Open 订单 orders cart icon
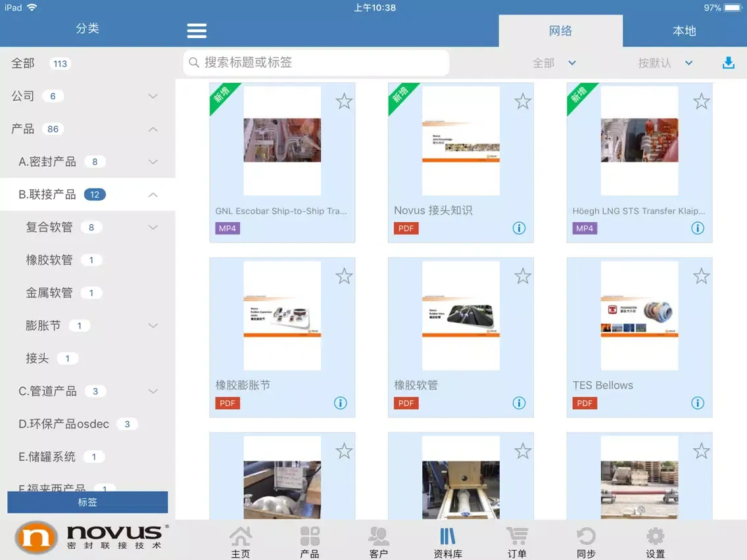 tap(517, 542)
